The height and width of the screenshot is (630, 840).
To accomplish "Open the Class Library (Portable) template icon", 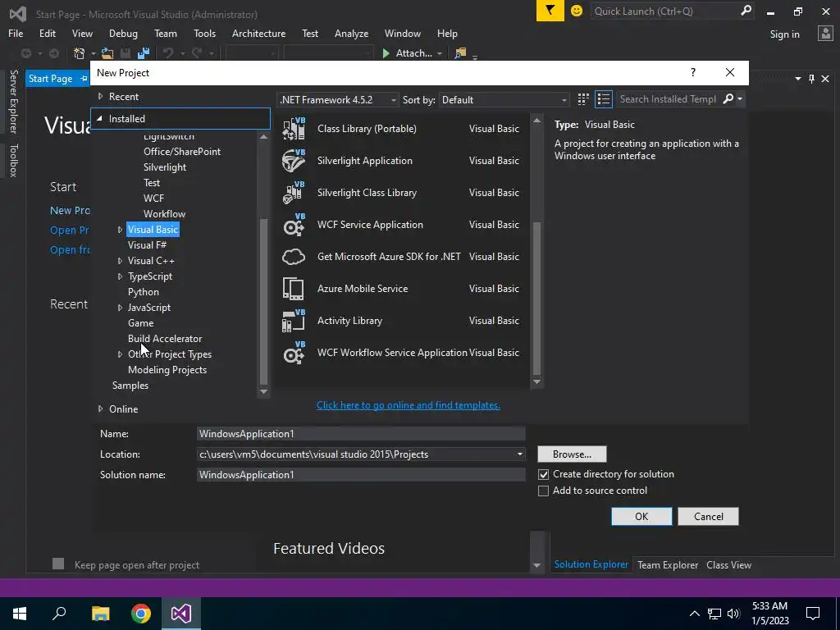I will (294, 129).
